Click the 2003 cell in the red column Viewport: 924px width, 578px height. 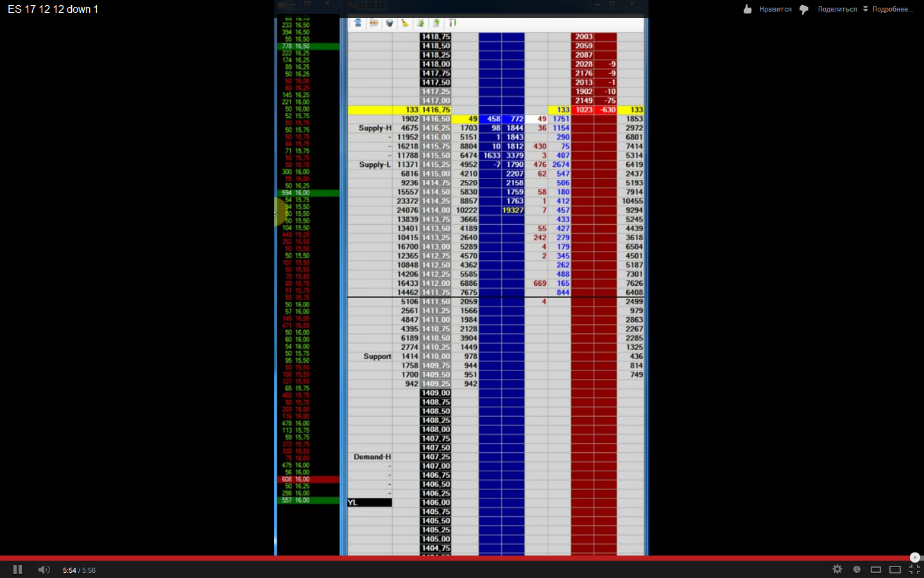point(583,37)
